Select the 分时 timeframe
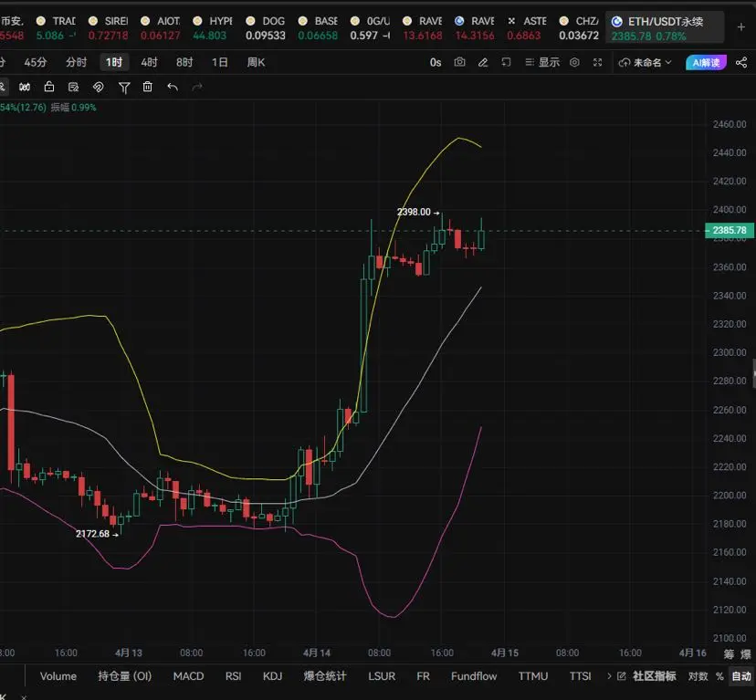 pos(76,62)
